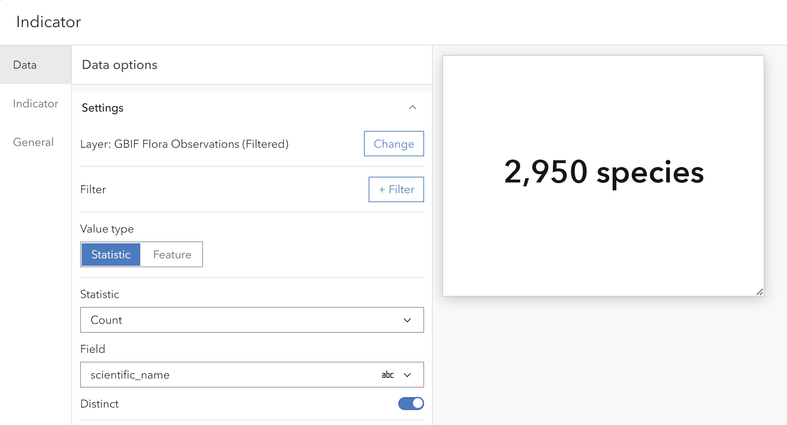The height and width of the screenshot is (425, 787).
Task: Grab the preview resize handle corner
Action: (759, 291)
